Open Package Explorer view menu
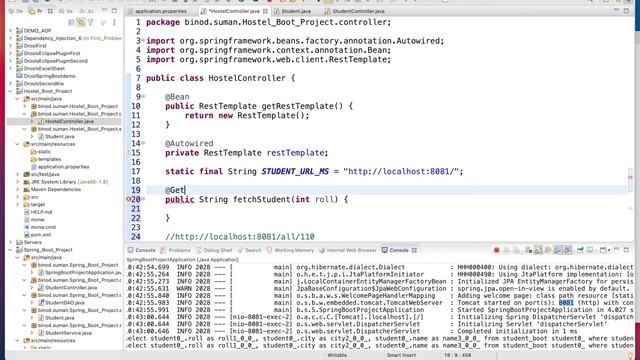 (114, 22)
